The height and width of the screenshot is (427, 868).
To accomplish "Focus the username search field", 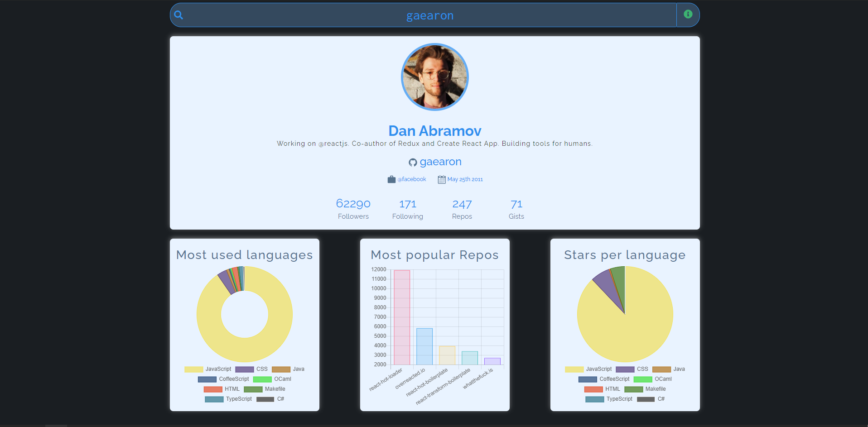I will [429, 15].
